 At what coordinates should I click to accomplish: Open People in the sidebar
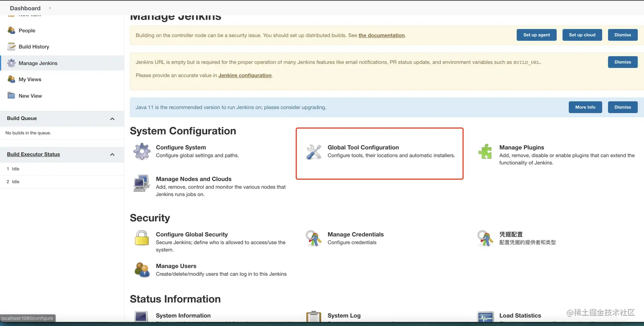(x=27, y=31)
